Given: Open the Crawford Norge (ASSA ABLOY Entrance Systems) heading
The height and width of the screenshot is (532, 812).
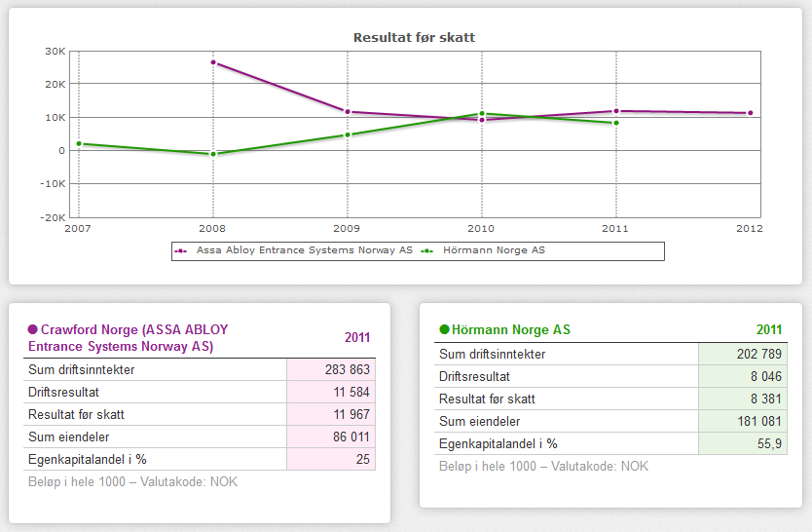Looking at the screenshot, I should click(128, 338).
